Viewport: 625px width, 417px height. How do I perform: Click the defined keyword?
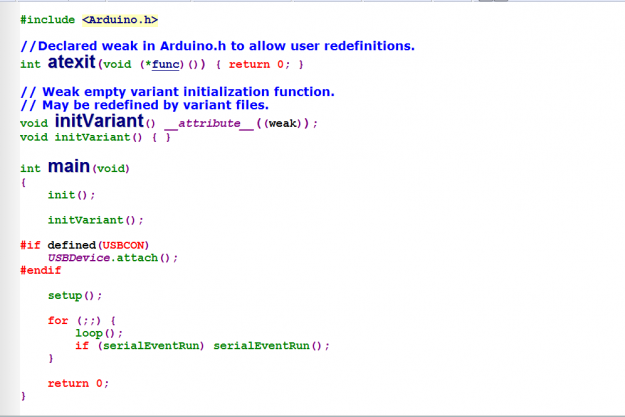[72, 245]
